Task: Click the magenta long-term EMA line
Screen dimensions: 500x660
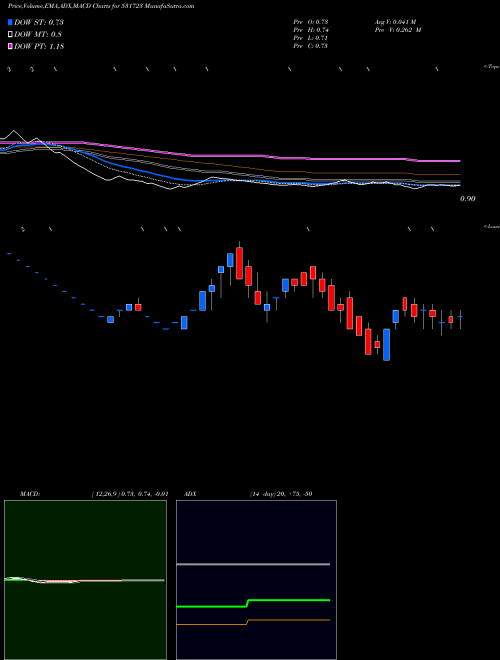Action: (x=230, y=156)
